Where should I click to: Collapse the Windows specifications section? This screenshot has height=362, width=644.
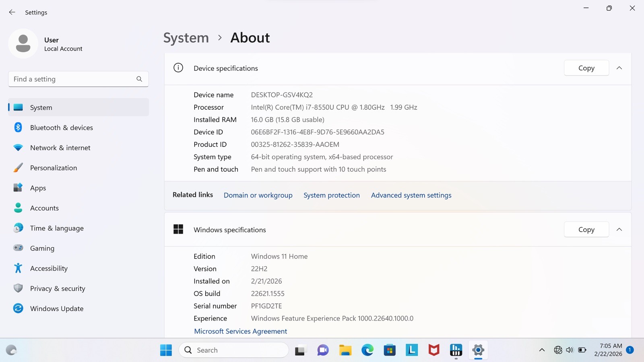click(x=619, y=229)
